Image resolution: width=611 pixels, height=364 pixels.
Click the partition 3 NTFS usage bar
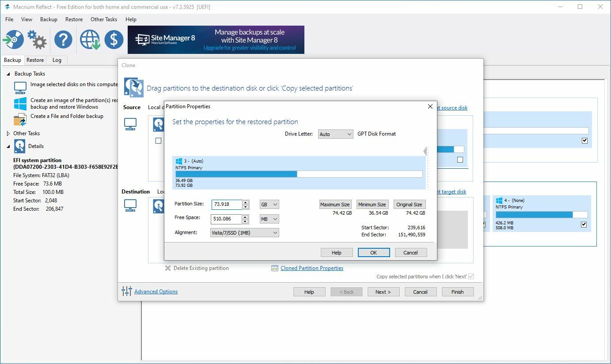[299, 174]
